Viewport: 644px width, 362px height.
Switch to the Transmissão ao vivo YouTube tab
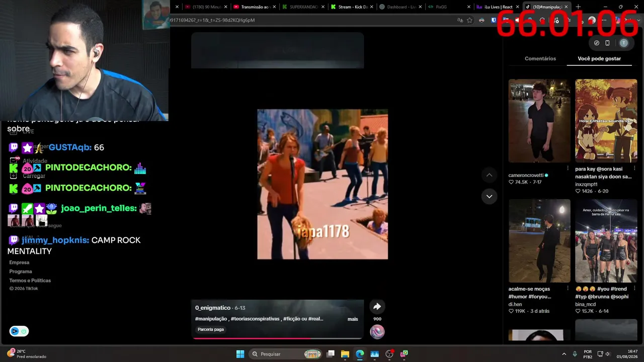click(254, 7)
